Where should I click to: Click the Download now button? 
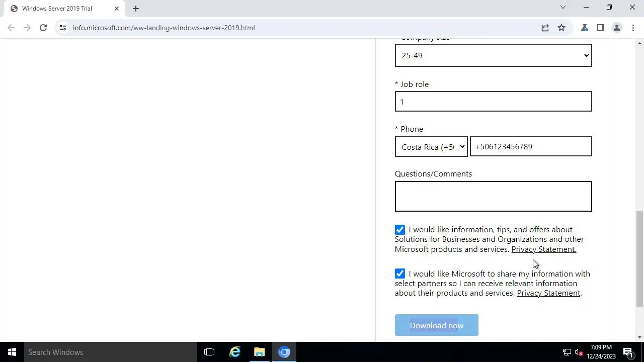437,325
